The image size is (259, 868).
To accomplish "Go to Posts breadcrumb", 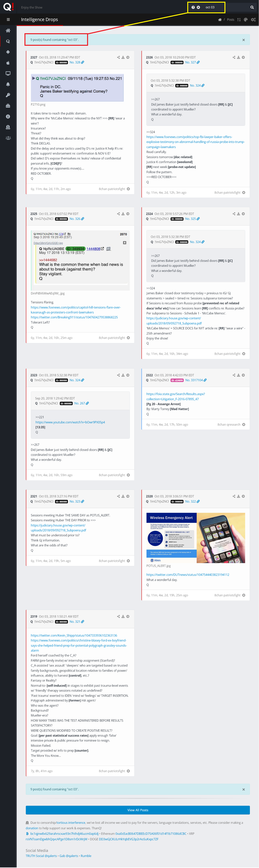I will 231,20.
